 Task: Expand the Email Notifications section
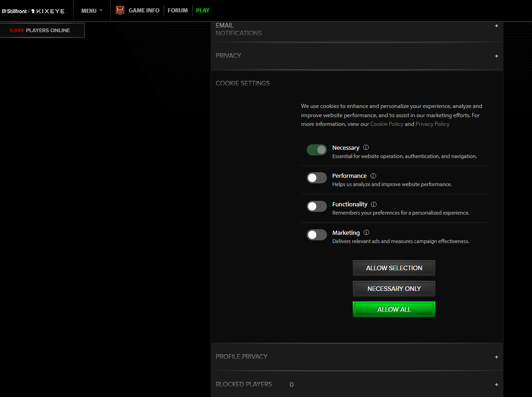[x=497, y=26]
